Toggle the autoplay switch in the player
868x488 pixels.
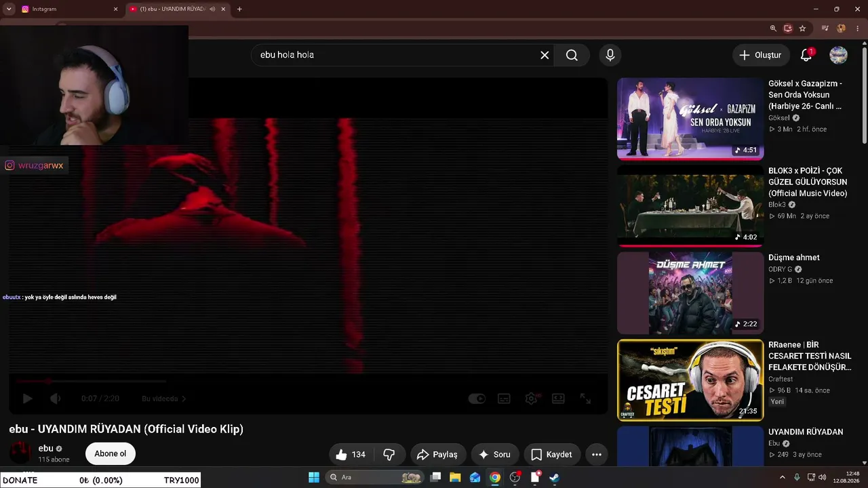pos(477,399)
